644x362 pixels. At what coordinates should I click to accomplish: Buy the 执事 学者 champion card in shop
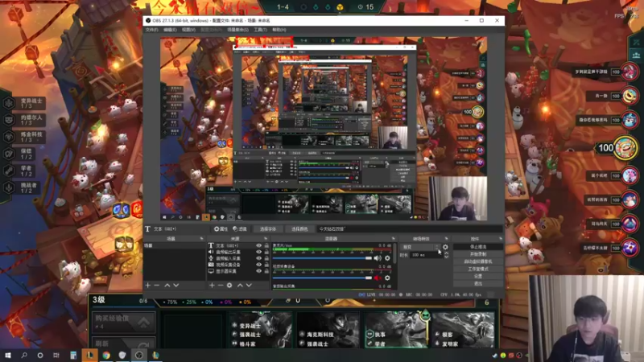395,330
